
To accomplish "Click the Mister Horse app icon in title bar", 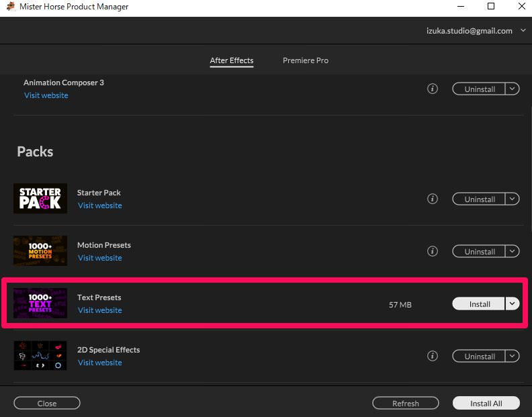I will (x=11, y=6).
